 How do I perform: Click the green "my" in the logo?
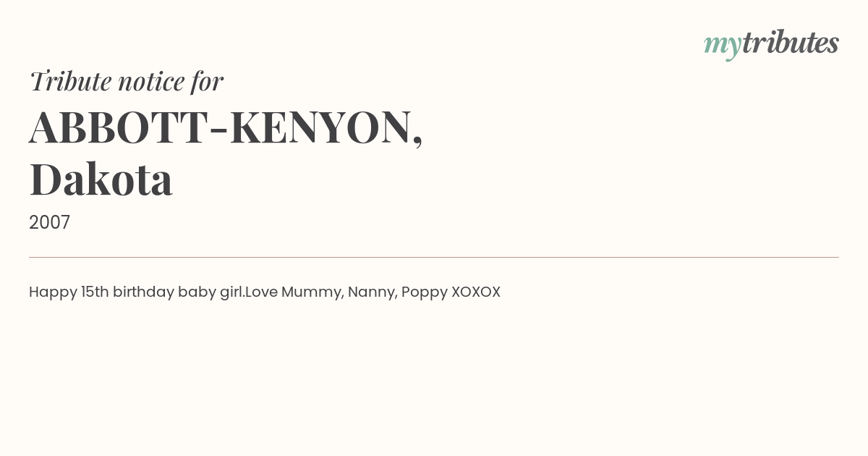click(x=722, y=46)
